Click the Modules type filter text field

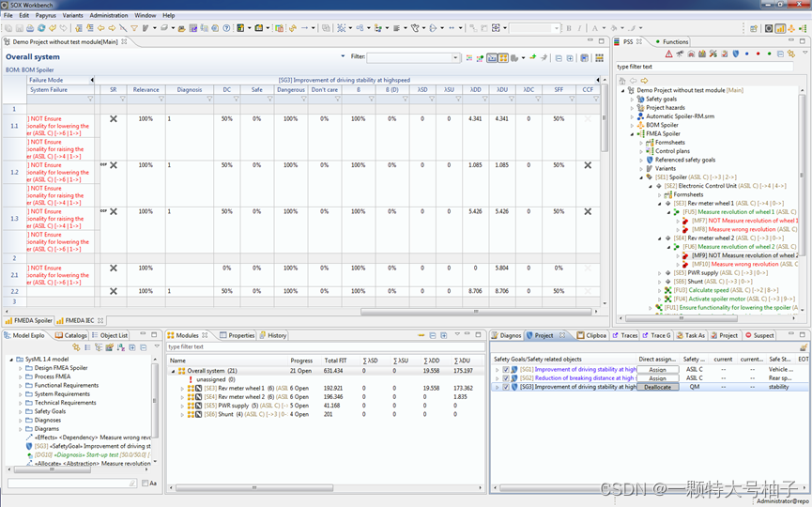(327, 347)
